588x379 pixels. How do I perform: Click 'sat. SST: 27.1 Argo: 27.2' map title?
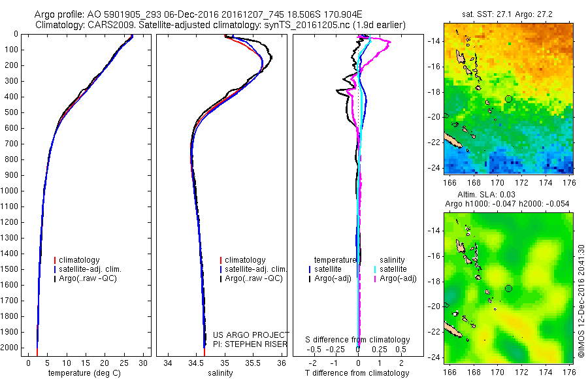click(x=507, y=14)
